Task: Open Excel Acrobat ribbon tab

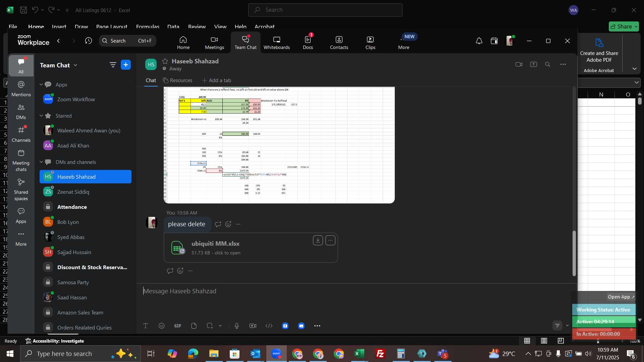Action: click(264, 26)
